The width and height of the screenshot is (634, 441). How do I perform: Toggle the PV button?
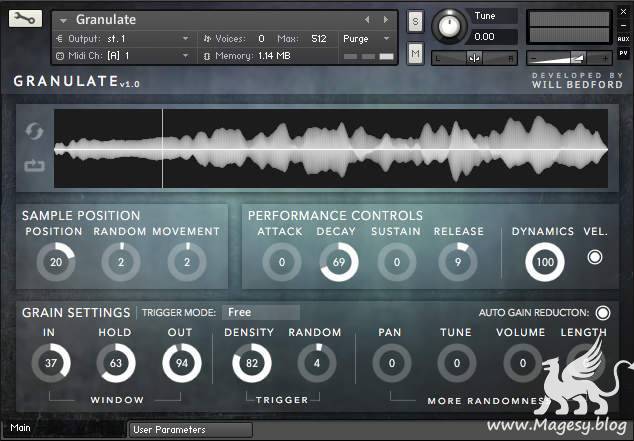(x=623, y=53)
